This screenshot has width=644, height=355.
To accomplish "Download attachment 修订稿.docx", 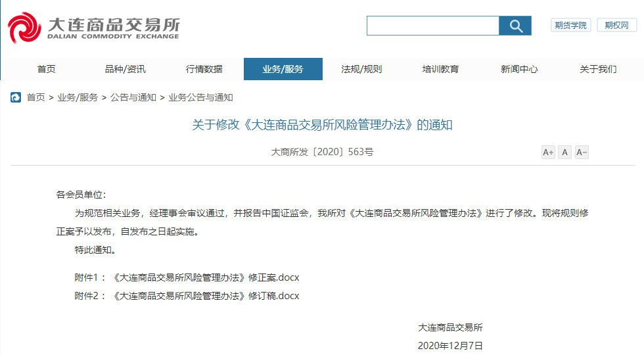I will pos(205,296).
